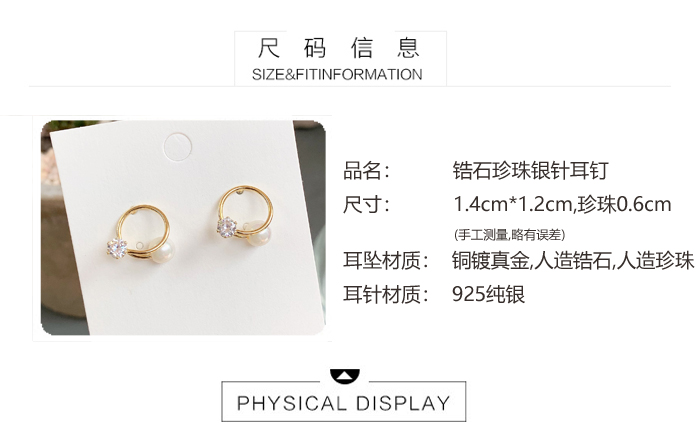
Task: Click the hand-measurement note 手工测量,略有误差
Action: click(x=509, y=234)
